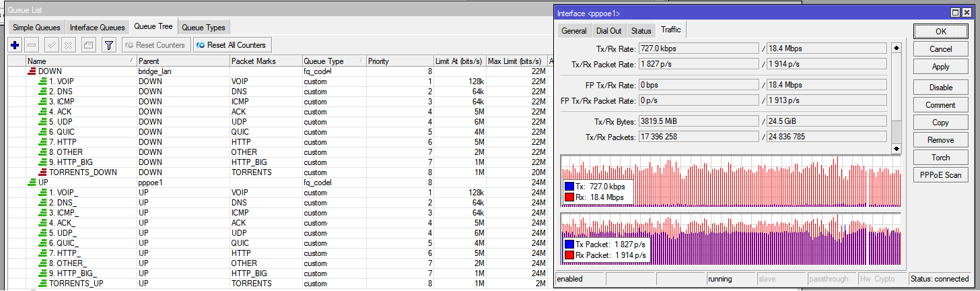Select TORRENTS_DOWN queue row
This screenshot has width=980, height=291.
(x=279, y=172)
